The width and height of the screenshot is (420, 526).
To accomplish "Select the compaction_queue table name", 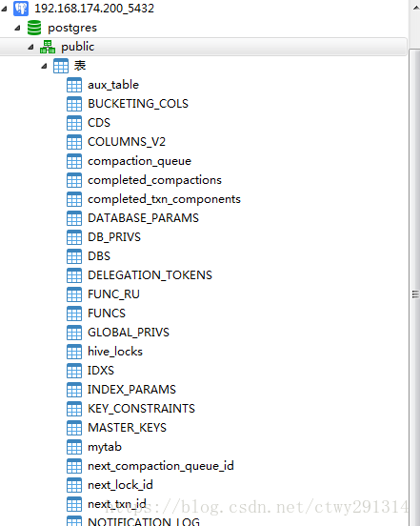I will 139,161.
